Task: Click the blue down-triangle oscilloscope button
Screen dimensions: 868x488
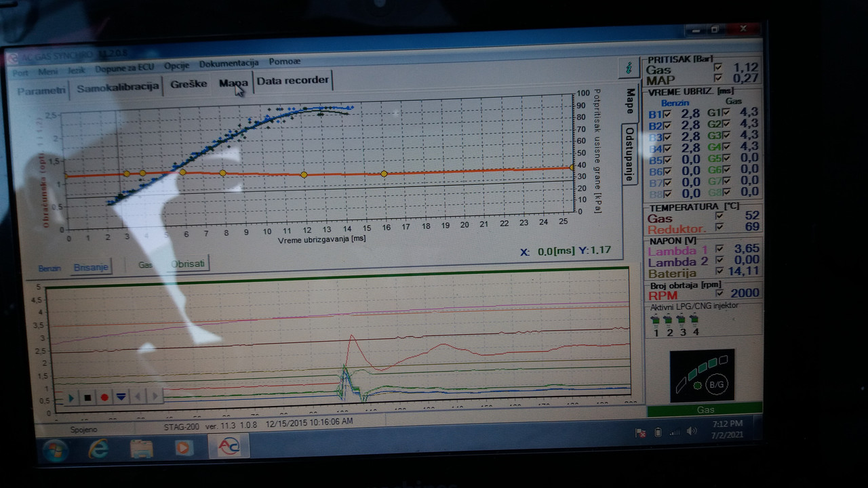Action: [121, 397]
